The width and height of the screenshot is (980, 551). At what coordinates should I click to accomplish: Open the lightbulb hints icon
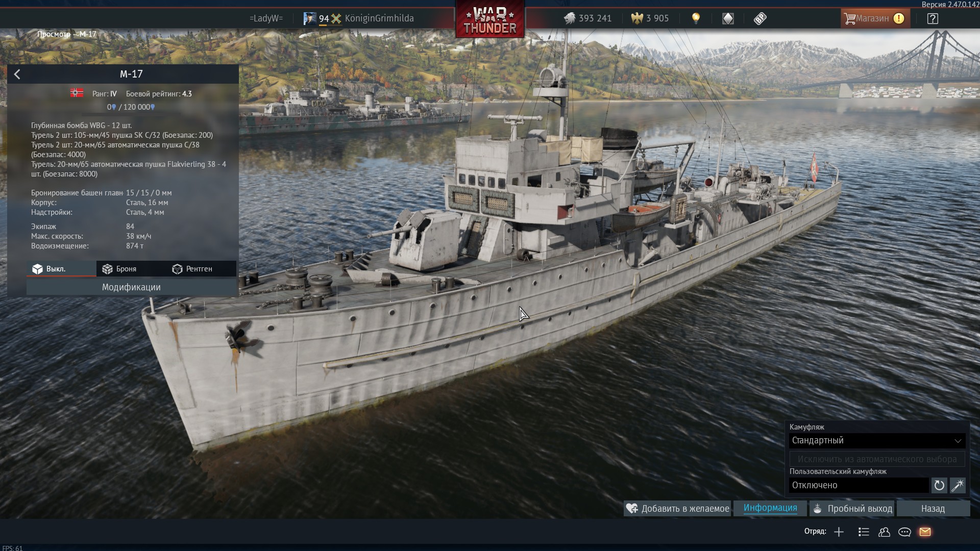pyautogui.click(x=696, y=18)
